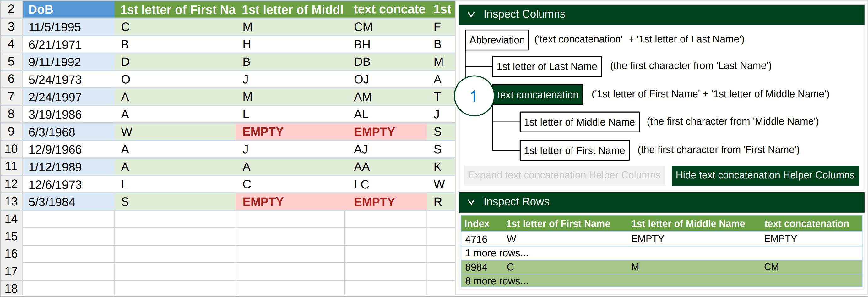The image size is (868, 297).
Task: Select the highlighted 'text concatenation' node
Action: tap(537, 95)
